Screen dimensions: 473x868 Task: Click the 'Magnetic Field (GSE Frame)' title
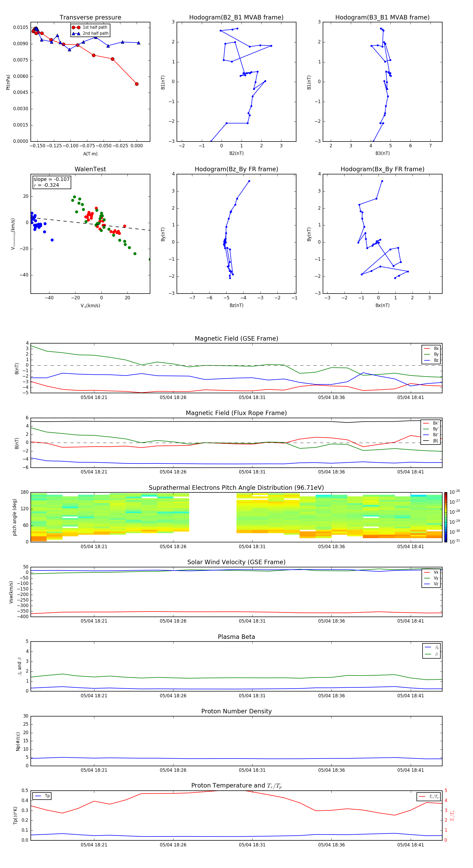coord(236,339)
